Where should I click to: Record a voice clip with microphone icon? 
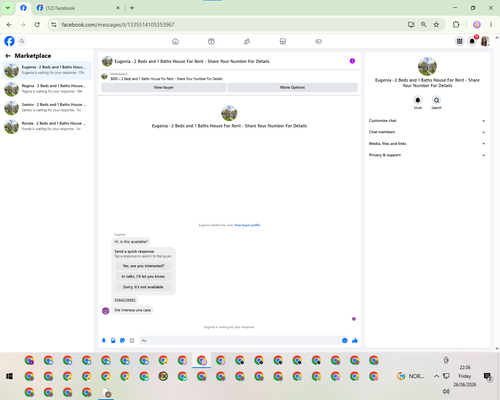tap(104, 340)
